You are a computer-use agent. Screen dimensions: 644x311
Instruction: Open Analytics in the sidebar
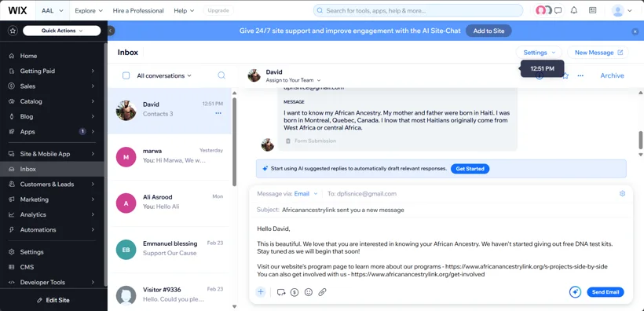(x=53, y=215)
